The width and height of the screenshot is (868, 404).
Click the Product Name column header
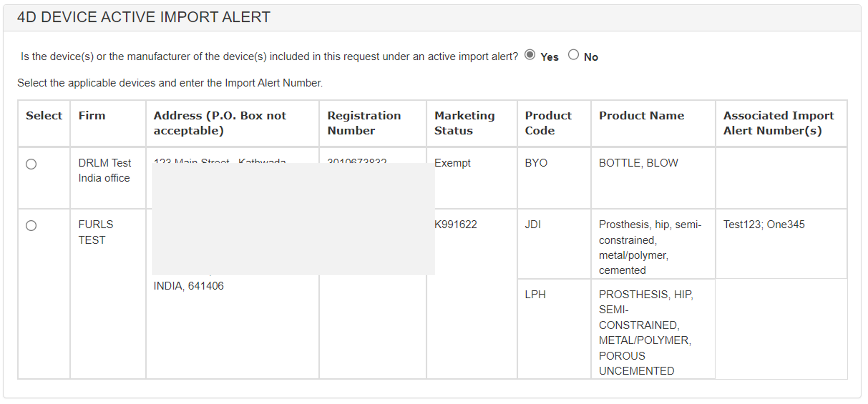tap(641, 116)
